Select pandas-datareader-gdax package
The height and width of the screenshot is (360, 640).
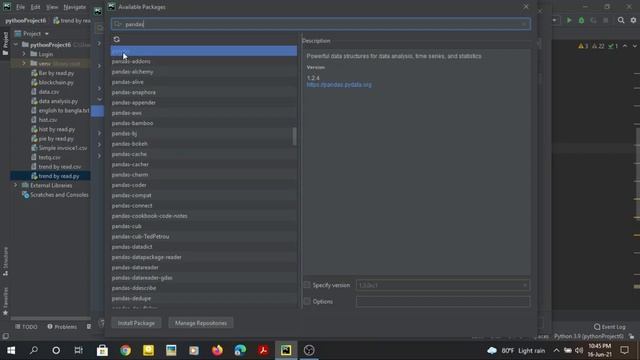pyautogui.click(x=204, y=278)
